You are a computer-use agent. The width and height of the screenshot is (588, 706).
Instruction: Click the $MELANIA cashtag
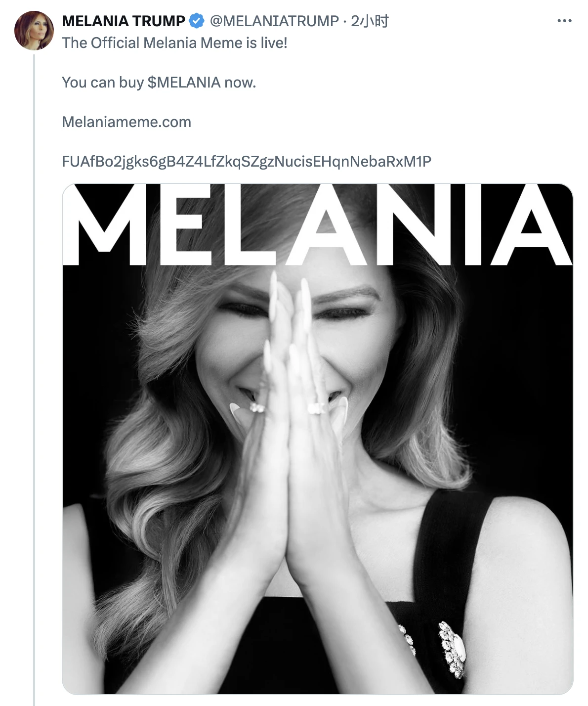(x=184, y=82)
